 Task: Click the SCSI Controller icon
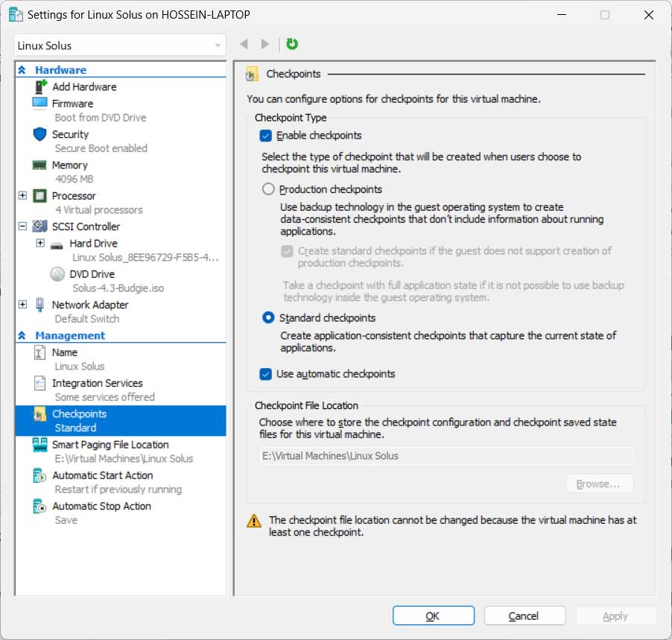pos(39,226)
